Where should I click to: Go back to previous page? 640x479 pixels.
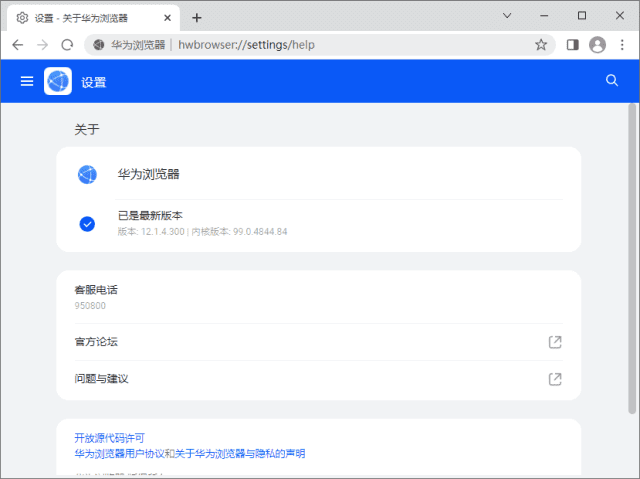18,45
